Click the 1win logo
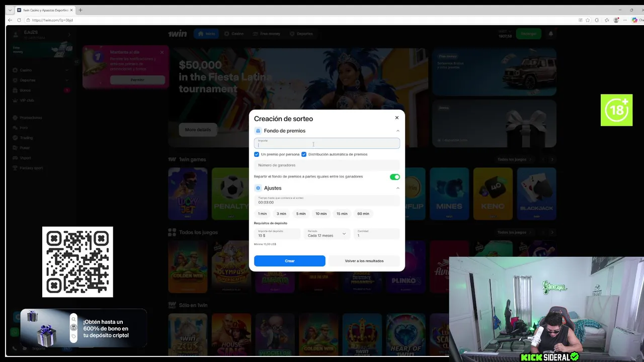 (x=177, y=34)
